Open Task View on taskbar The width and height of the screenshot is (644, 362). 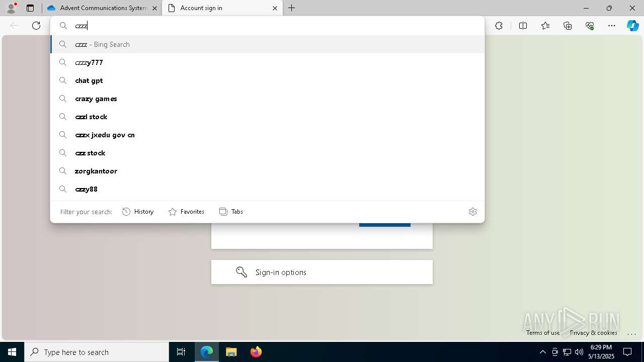click(x=181, y=352)
